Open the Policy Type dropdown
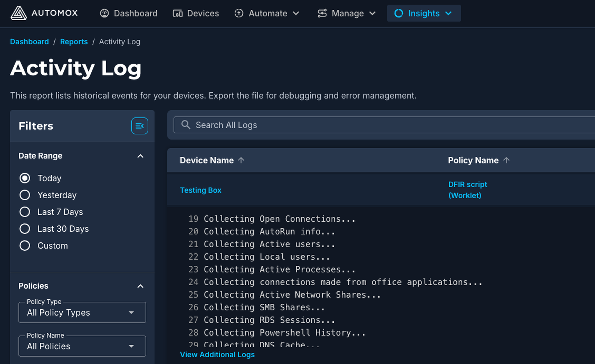The image size is (595, 364). click(82, 312)
